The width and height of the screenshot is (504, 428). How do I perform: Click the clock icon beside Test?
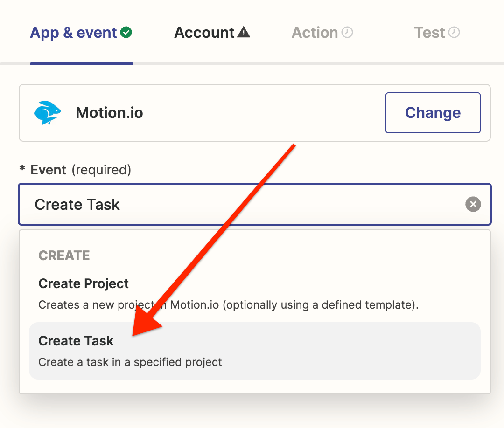(454, 33)
